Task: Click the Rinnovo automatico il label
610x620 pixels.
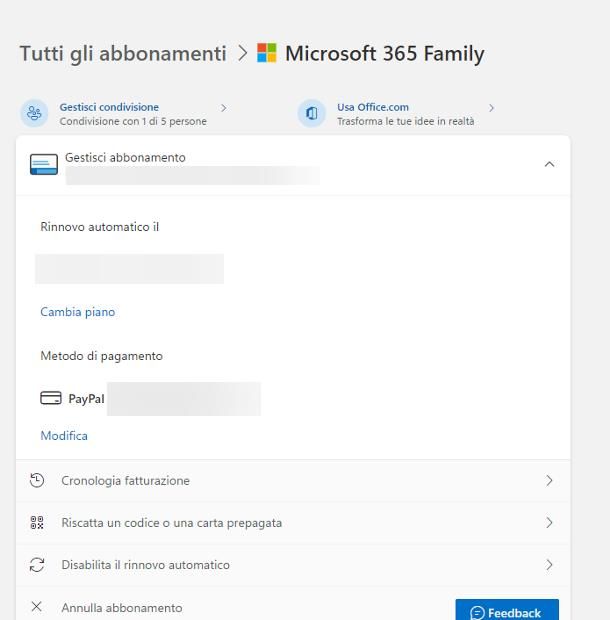Action: pos(100,227)
